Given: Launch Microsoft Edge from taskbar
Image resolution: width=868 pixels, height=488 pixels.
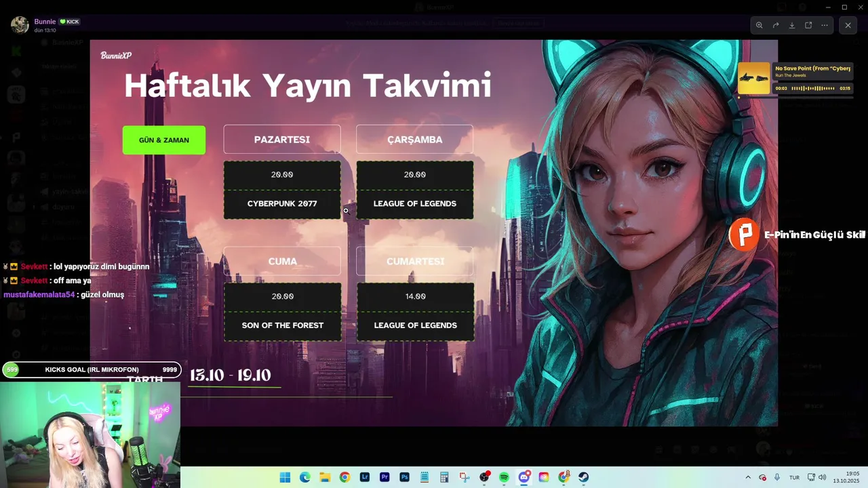Looking at the screenshot, I should 305,477.
